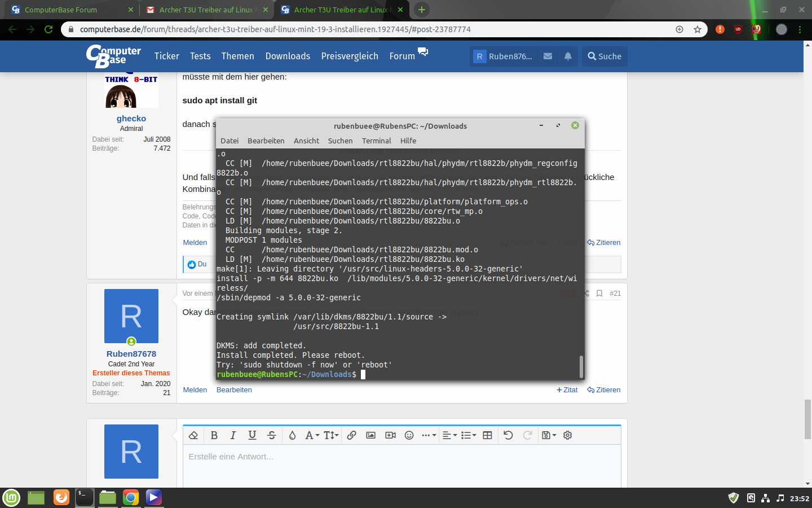Toggle underline formatting in reply editor
Screen dimensions: 812x508
click(252, 435)
